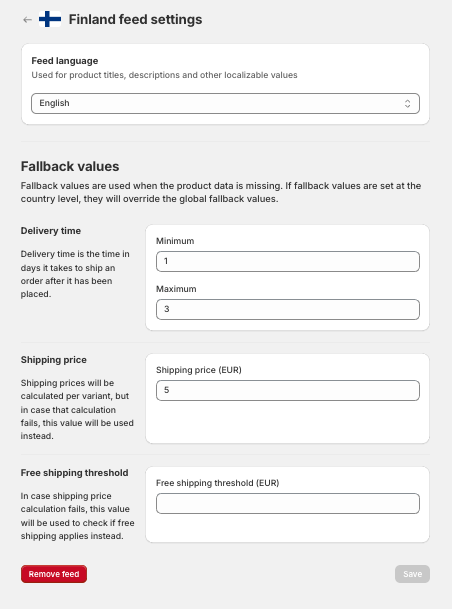Image resolution: width=452 pixels, height=609 pixels.
Task: Click the Shipping price (EUR) field label
Action: (x=199, y=370)
